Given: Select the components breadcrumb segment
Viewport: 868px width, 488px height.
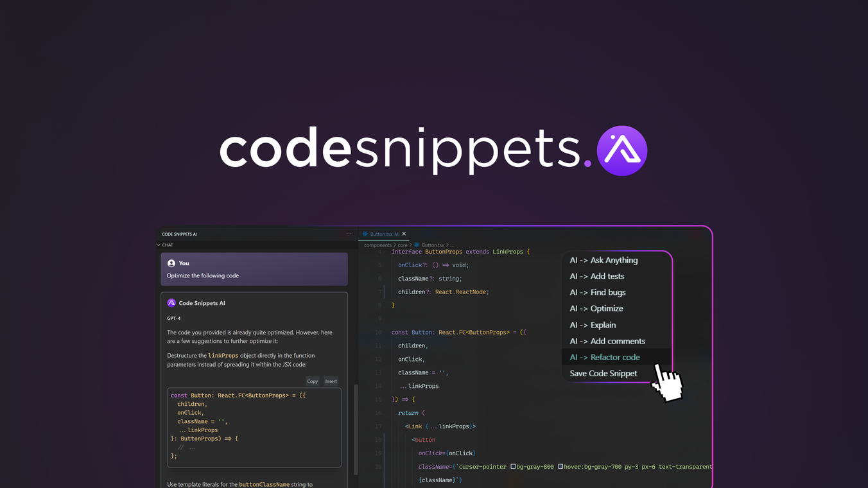Looking at the screenshot, I should coord(378,245).
